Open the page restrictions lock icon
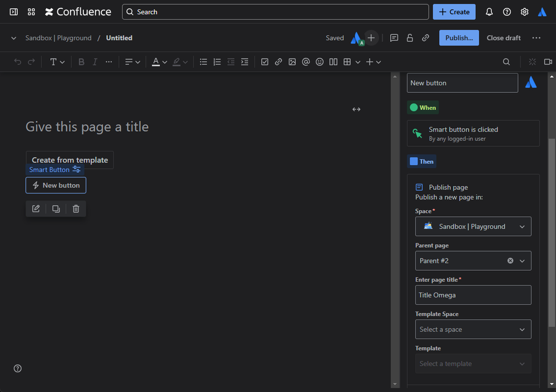The height and width of the screenshot is (392, 556). [x=410, y=38]
